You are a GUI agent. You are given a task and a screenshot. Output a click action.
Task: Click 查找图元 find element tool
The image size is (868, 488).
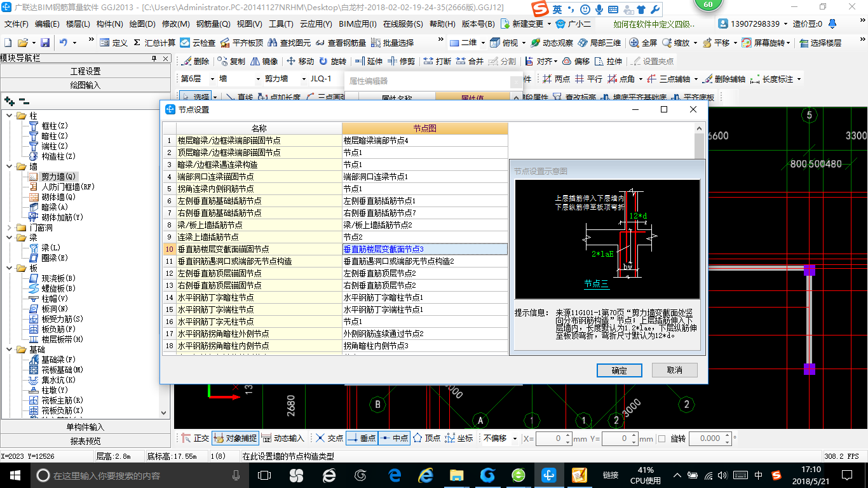tap(290, 43)
